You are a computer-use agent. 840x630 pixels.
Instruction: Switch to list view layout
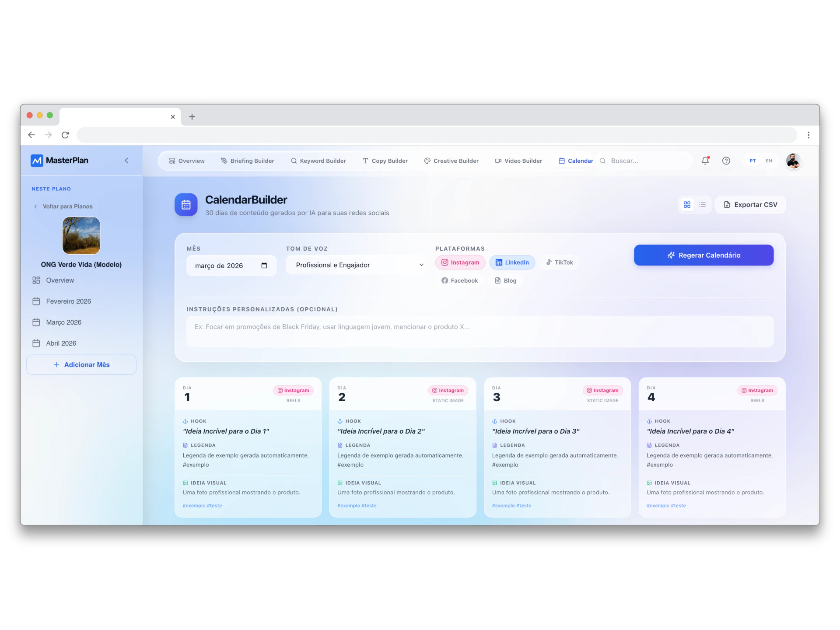pos(702,205)
